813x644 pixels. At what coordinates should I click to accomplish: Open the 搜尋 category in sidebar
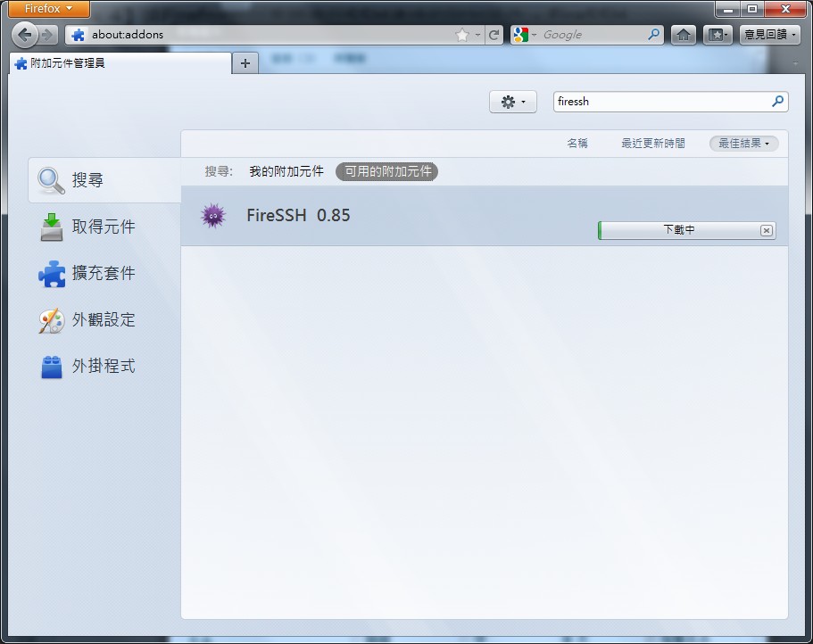(x=104, y=180)
